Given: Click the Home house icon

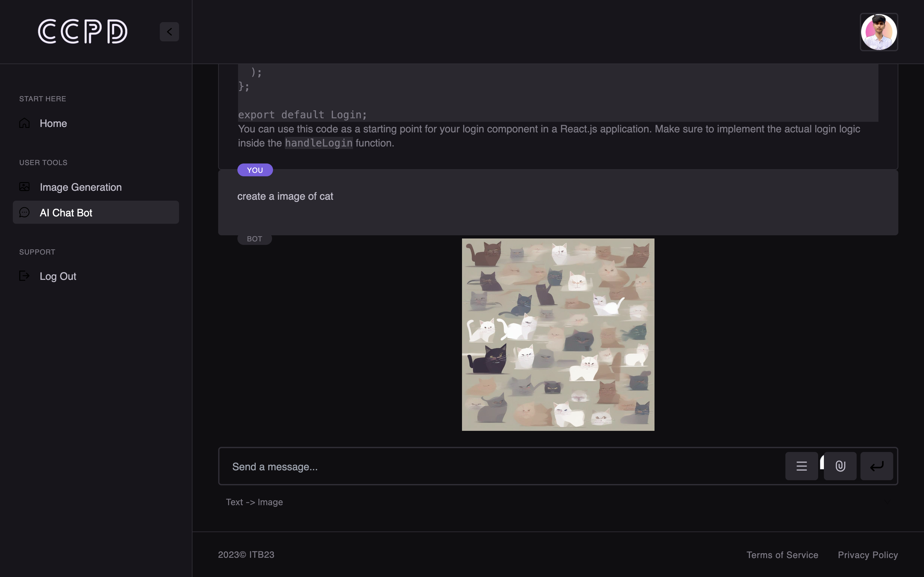Looking at the screenshot, I should (24, 123).
